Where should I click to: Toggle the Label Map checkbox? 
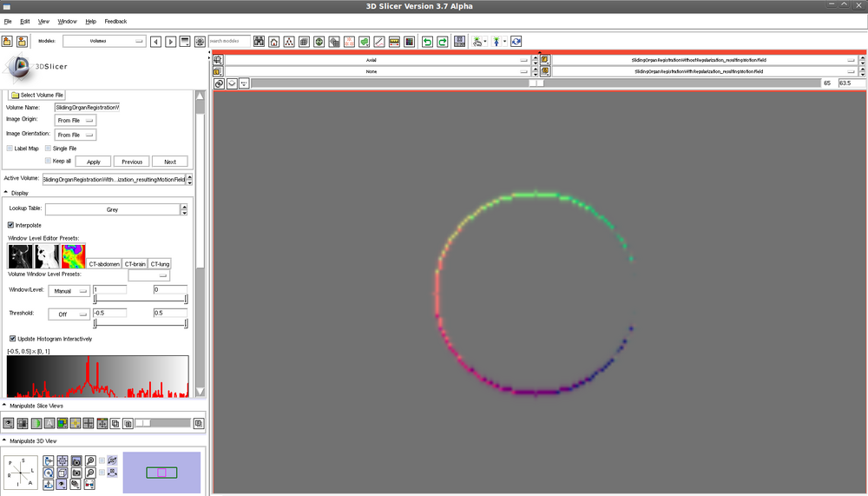[x=10, y=149]
